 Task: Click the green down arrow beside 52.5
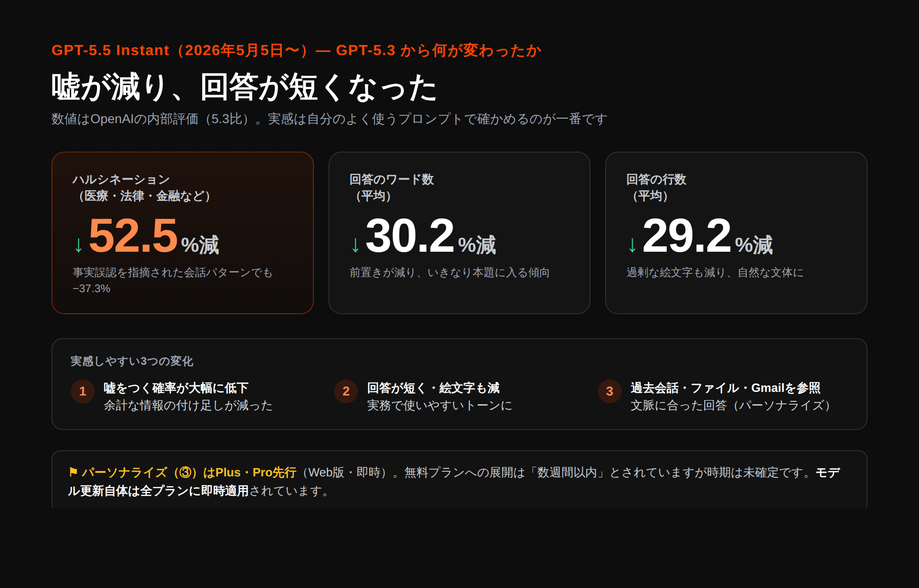(79, 245)
